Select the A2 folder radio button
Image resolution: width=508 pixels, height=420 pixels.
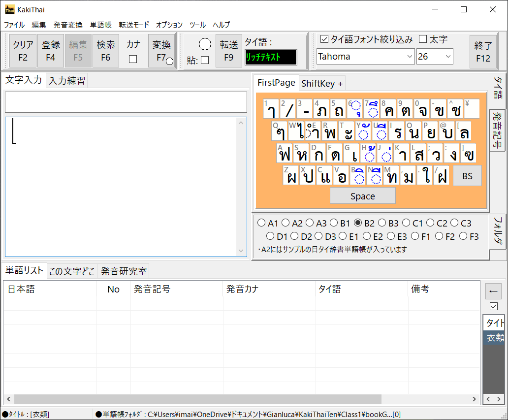coord(286,223)
